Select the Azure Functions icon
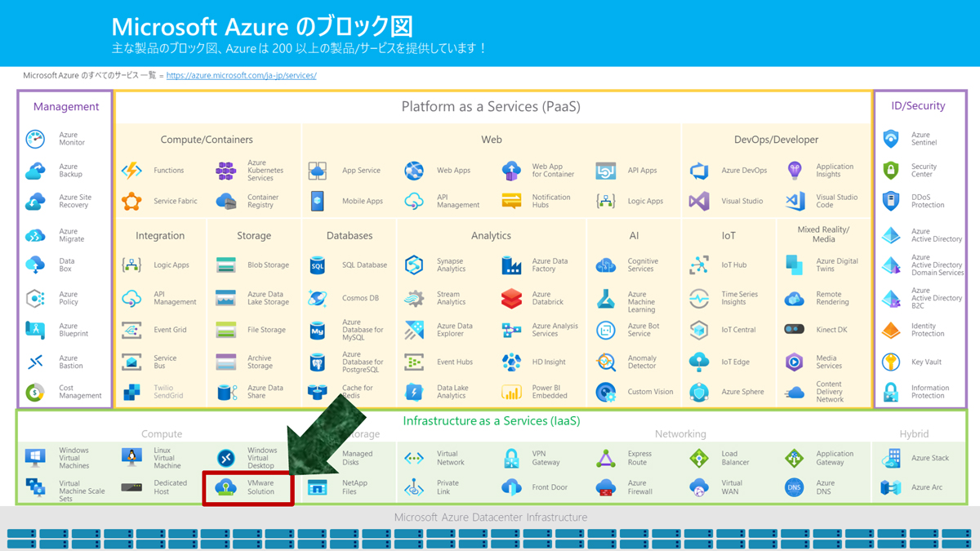The height and width of the screenshot is (551, 980). point(131,171)
